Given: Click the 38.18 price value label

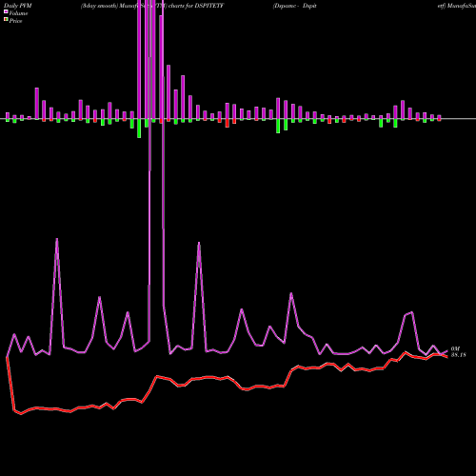Looking at the screenshot, I should pyautogui.click(x=458, y=355).
